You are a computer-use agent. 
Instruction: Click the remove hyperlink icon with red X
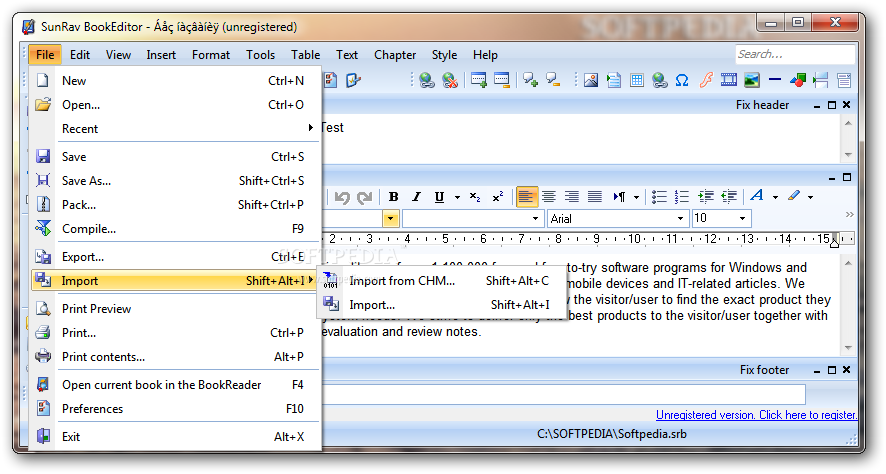coord(450,80)
